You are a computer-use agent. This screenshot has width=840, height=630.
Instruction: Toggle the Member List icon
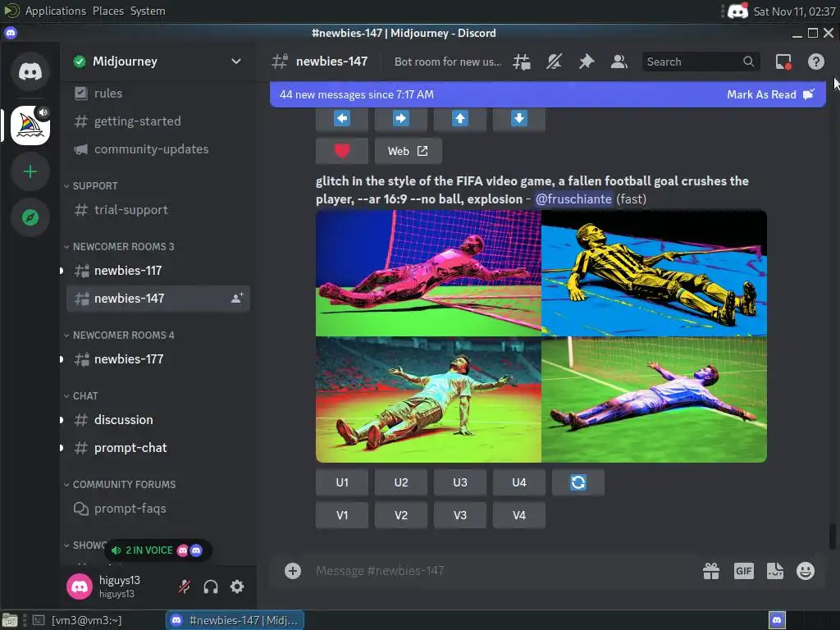619,62
